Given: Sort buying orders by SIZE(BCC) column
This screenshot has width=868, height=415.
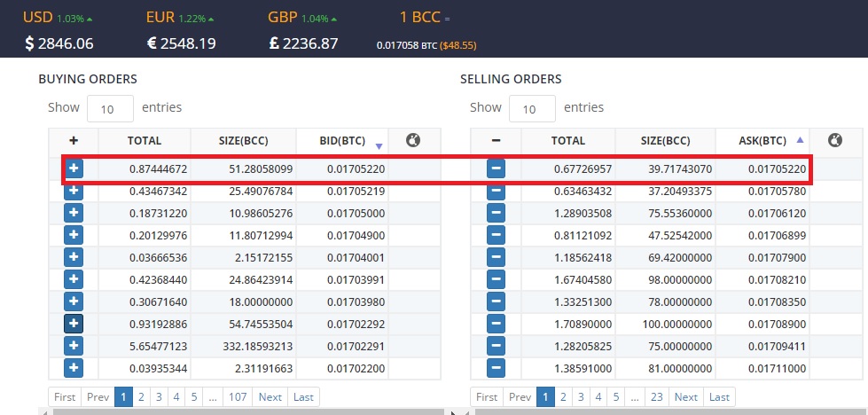Looking at the screenshot, I should pyautogui.click(x=243, y=140).
